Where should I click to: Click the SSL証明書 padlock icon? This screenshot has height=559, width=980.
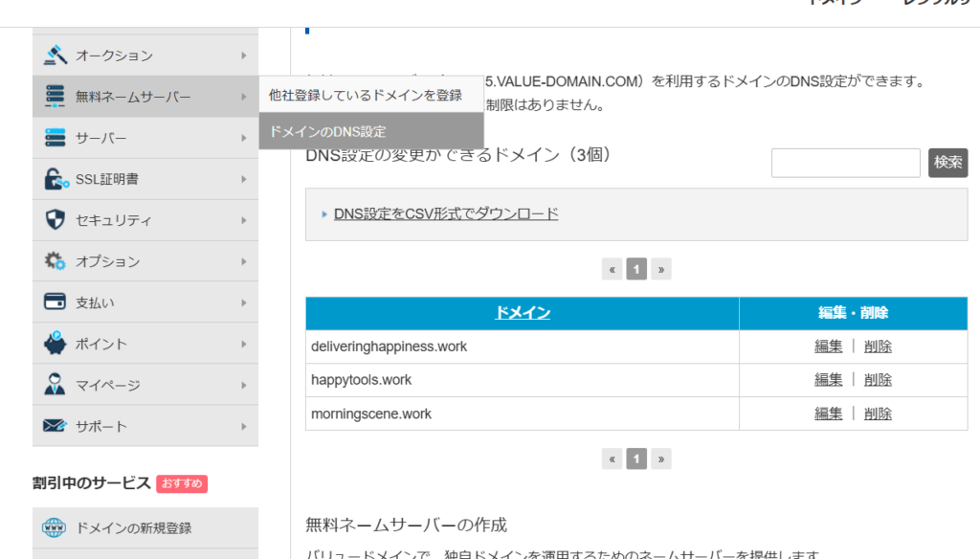[x=56, y=179]
